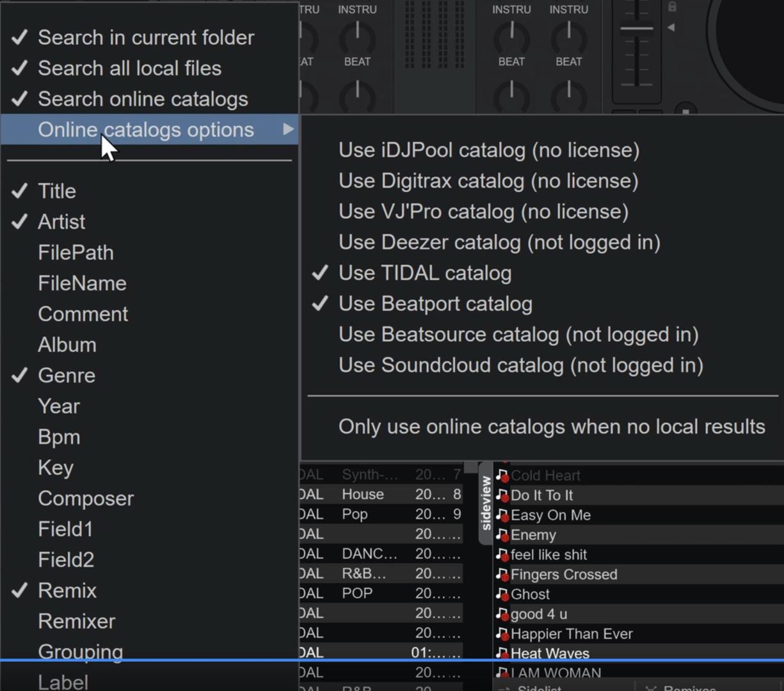This screenshot has width=784, height=691.
Task: Enable Only use online catalogs when no local results
Action: [543, 427]
